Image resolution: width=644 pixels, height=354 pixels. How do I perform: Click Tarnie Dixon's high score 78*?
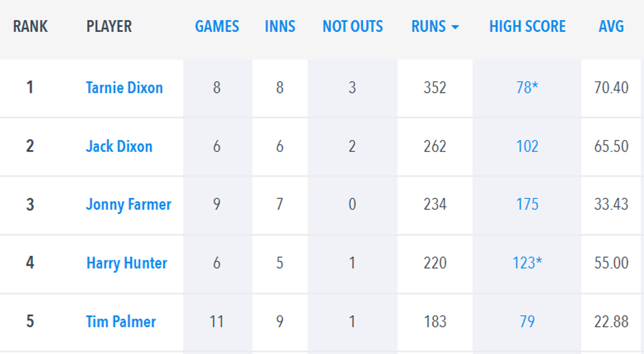(x=527, y=88)
